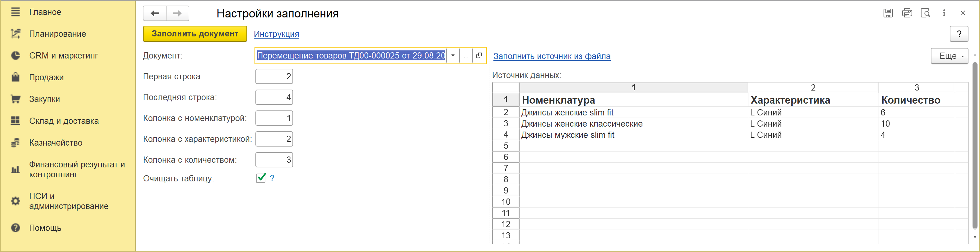Open the document in new window icon
Viewport: 980px width, 252px height.
tap(479, 56)
